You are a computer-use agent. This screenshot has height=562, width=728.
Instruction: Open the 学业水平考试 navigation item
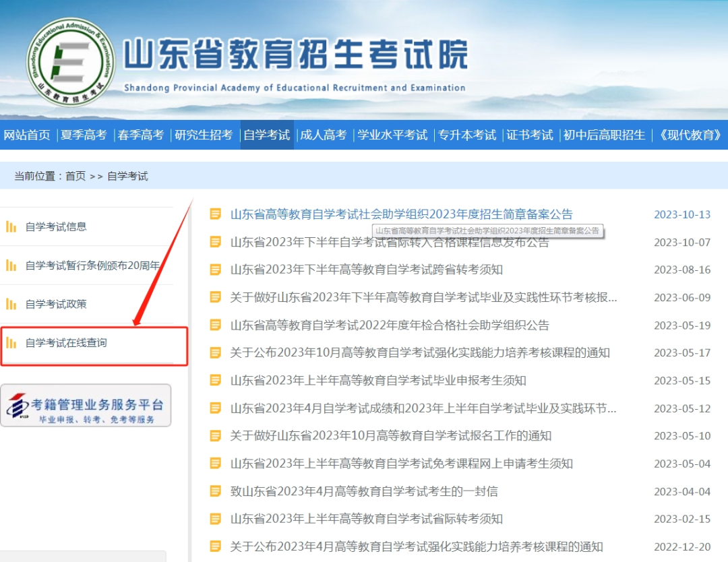point(392,135)
